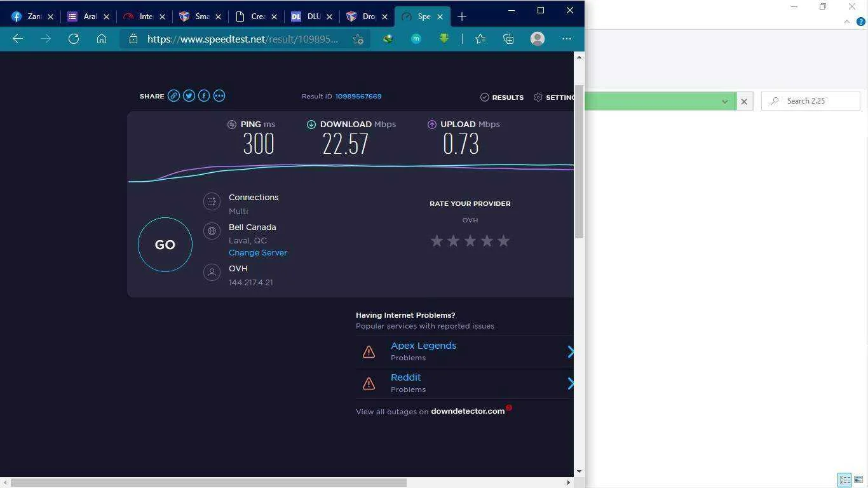Open the green download arrow extension
868x488 pixels.
click(x=444, y=39)
